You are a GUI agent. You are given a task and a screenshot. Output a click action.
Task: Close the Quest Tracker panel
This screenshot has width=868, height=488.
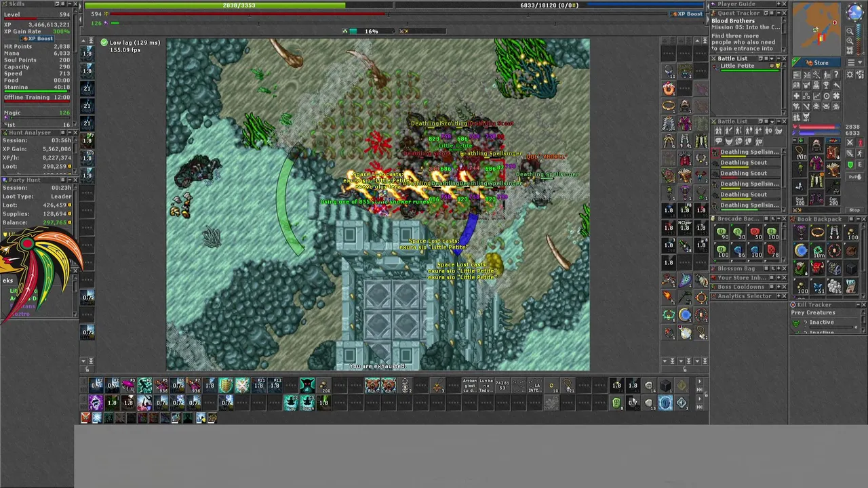(x=784, y=13)
